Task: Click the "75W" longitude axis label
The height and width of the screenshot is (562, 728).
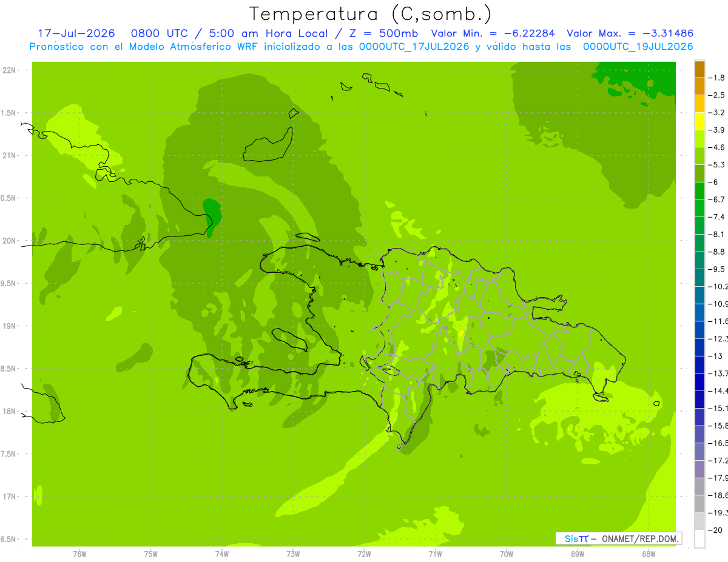Action: (151, 554)
